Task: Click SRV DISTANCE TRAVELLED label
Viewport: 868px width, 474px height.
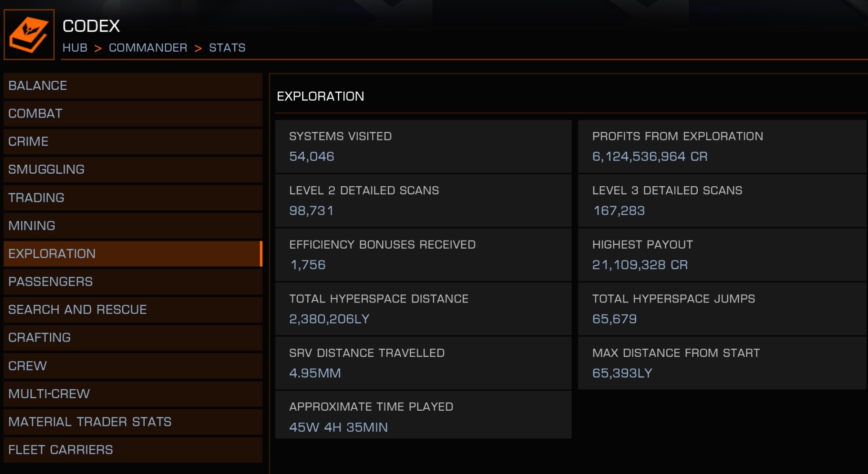Action: 367,353
